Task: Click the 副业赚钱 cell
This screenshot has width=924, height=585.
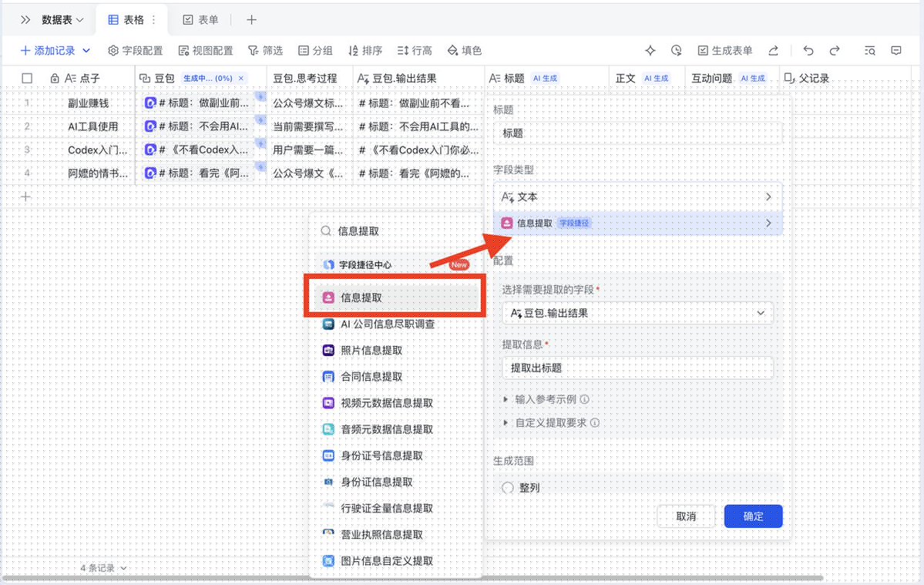Action: 89,103
